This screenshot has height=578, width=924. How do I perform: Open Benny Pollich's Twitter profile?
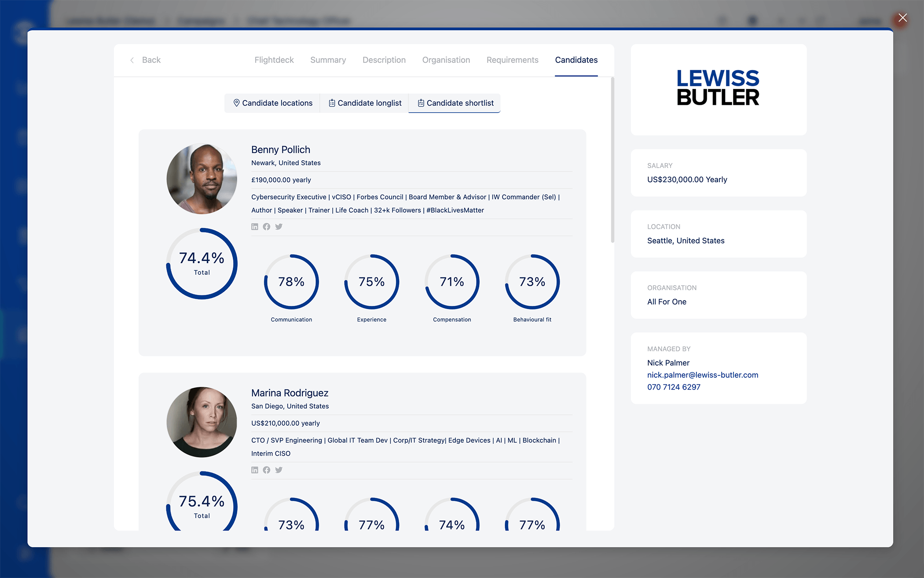pyautogui.click(x=279, y=227)
